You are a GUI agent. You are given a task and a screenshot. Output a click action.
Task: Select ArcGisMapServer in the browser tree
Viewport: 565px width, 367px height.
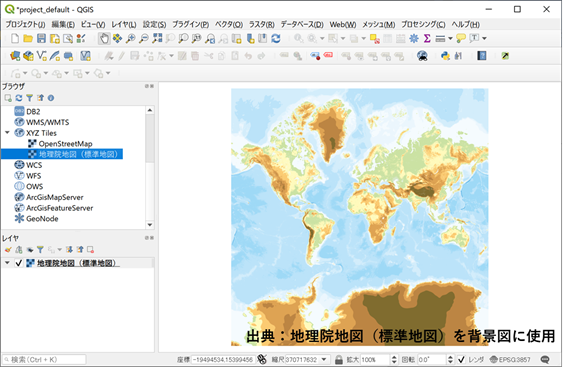(55, 197)
